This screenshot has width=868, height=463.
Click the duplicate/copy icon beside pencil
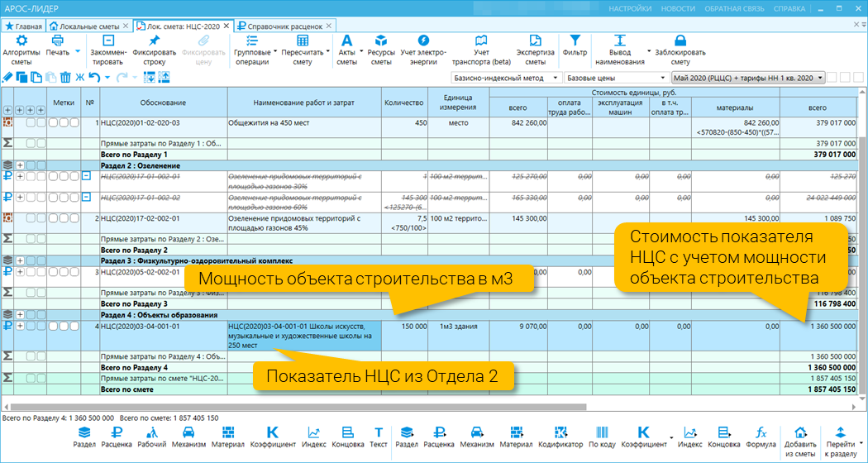[22, 78]
